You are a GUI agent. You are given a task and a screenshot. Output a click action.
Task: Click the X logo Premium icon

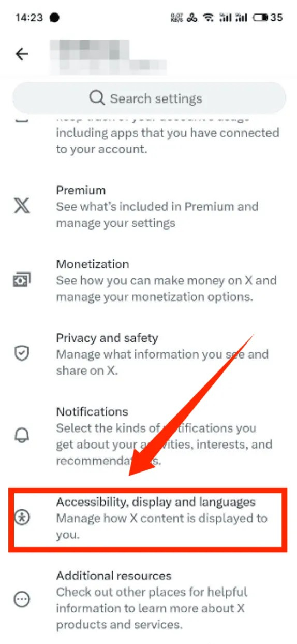point(22,207)
